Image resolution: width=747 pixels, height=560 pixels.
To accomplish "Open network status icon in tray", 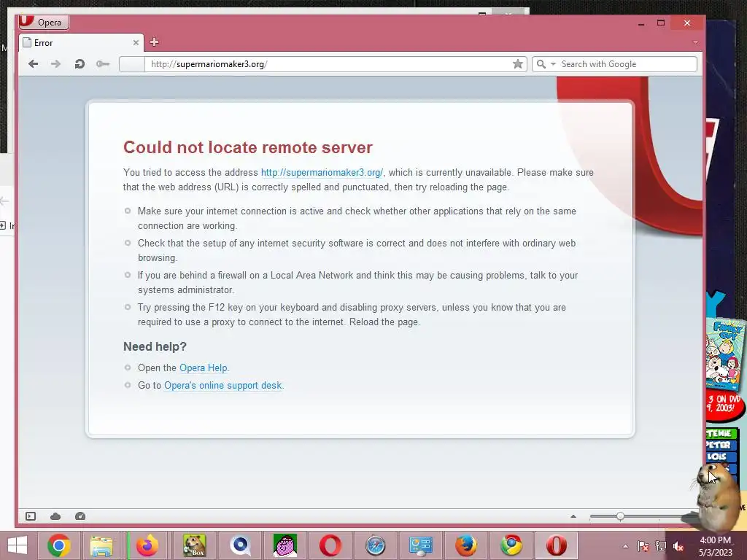I will [661, 546].
